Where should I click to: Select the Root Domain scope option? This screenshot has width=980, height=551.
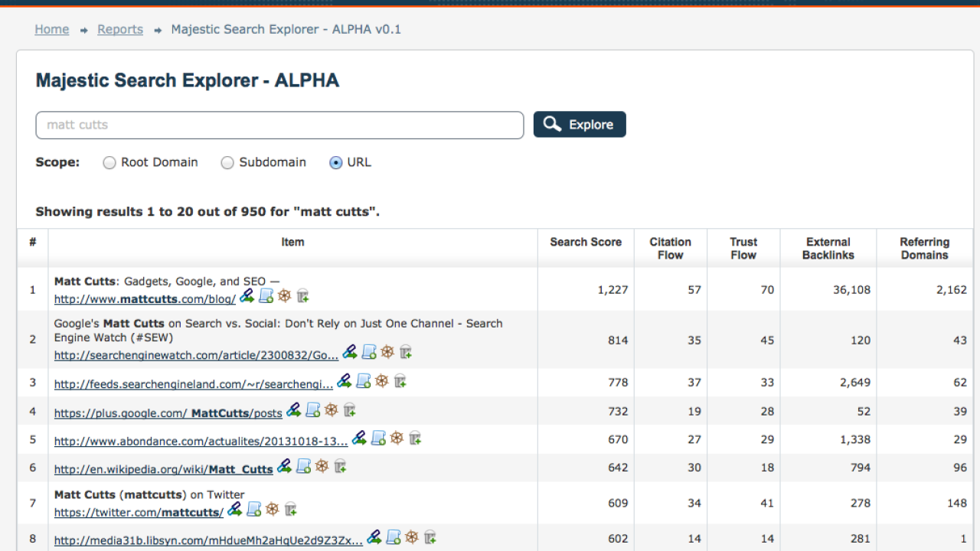coord(109,163)
